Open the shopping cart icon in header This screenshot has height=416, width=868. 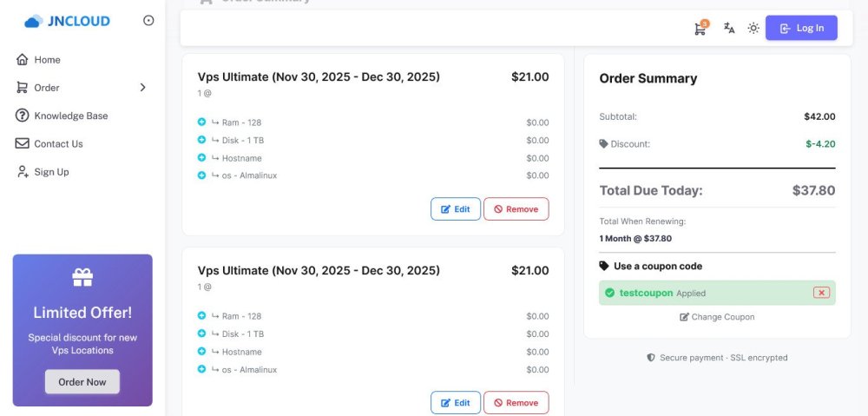700,29
